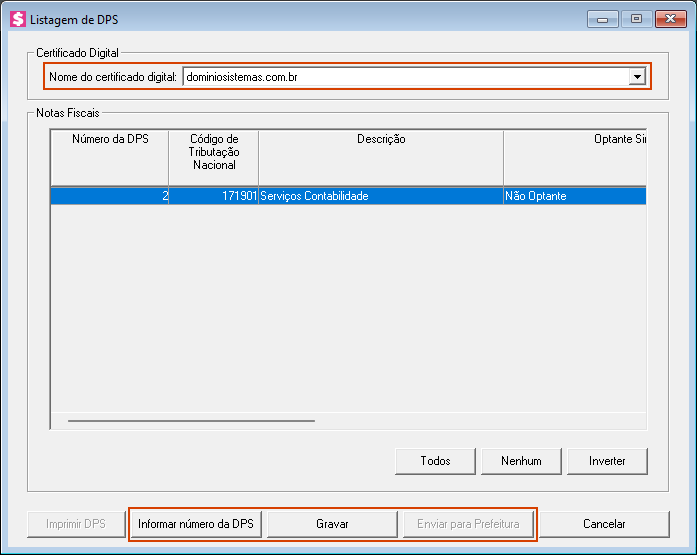Click the Não Optante cell
Screen dimensions: 697x555
[574, 196]
